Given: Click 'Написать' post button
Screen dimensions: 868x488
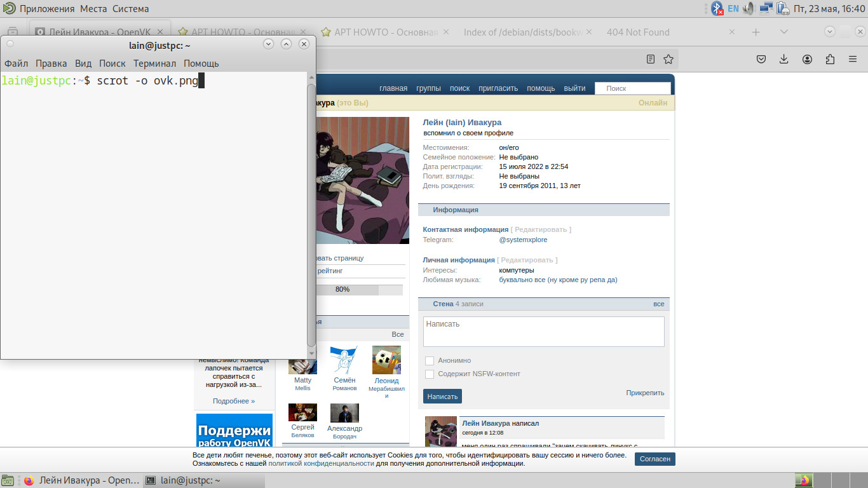Looking at the screenshot, I should pos(442,396).
